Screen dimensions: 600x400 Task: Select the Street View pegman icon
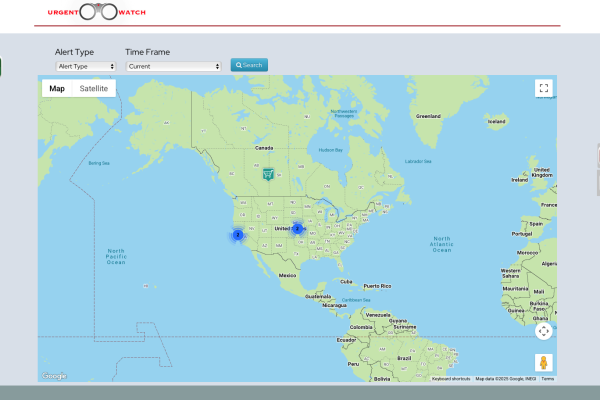(543, 362)
